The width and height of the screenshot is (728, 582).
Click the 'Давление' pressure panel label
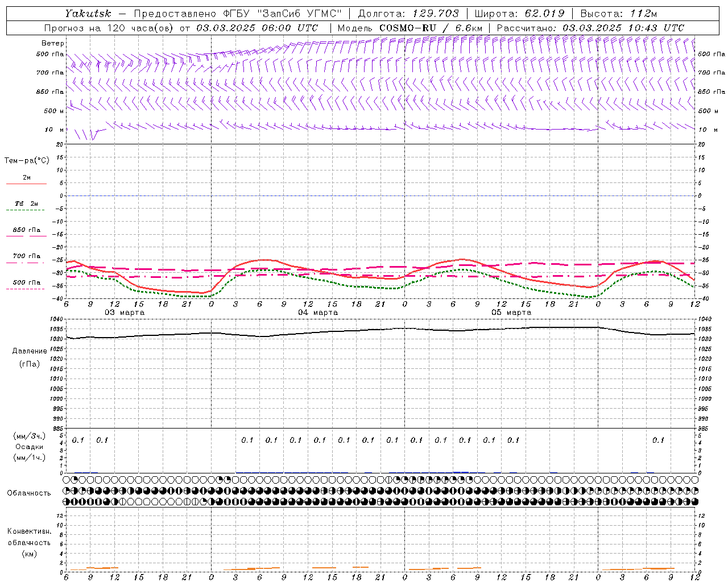[30, 351]
